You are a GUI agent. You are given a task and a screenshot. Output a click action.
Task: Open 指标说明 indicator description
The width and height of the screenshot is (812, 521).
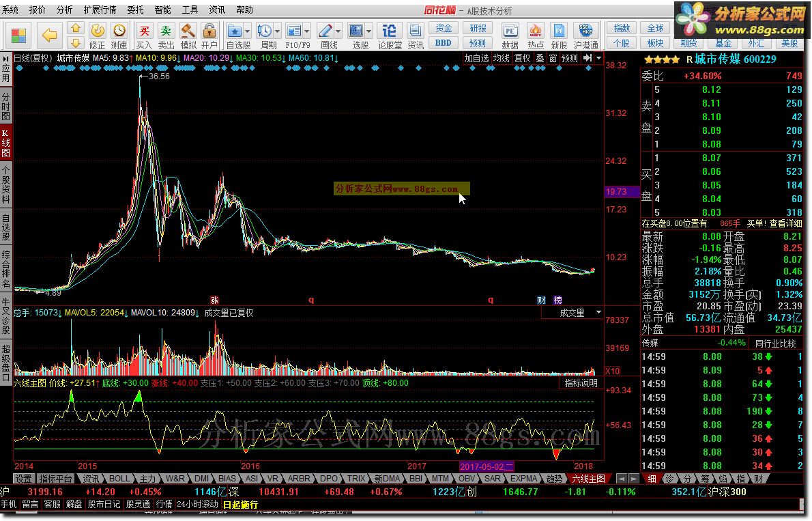tap(581, 383)
